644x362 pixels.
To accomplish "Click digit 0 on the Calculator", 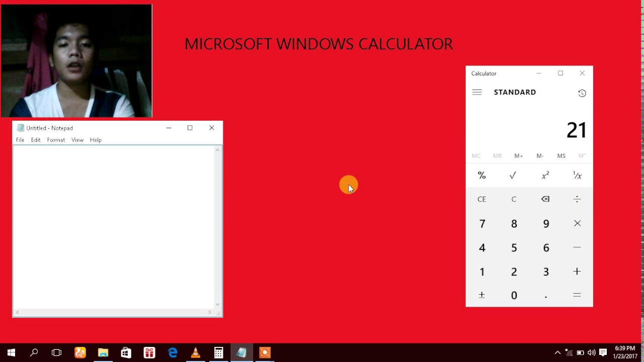I will [514, 296].
